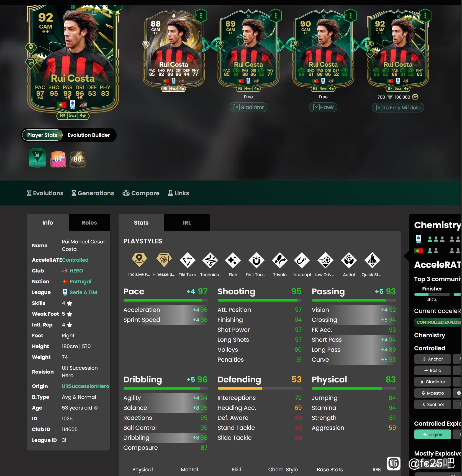Switch to the Evolution Builder toggle
The width and height of the screenshot is (462, 476).
pyautogui.click(x=89, y=135)
